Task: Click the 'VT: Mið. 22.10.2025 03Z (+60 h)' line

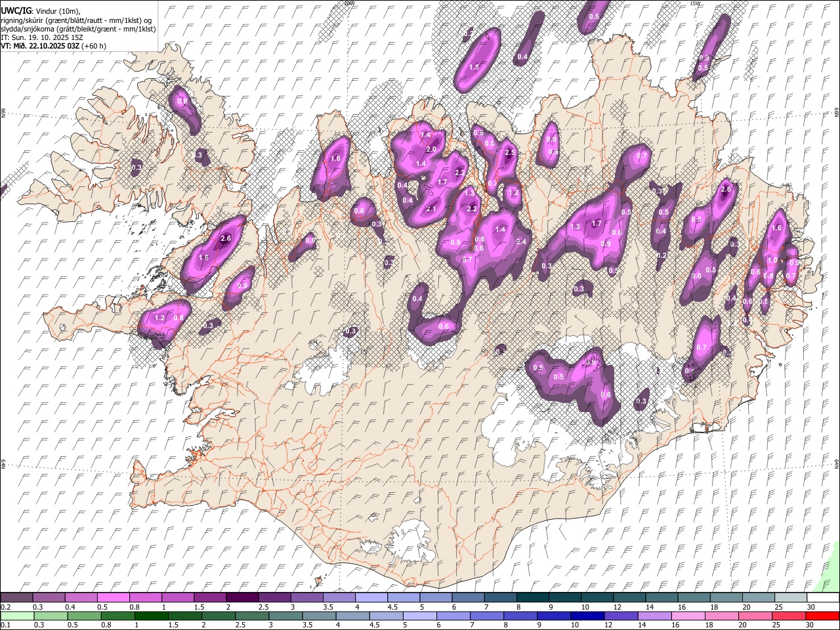Action: (54, 46)
